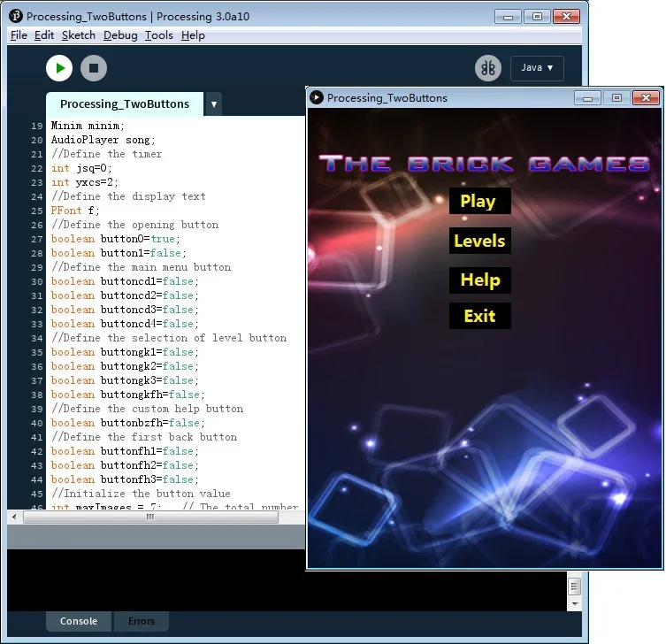This screenshot has height=644, width=666.
Task: Click code line 'boolean buttonbzfh=false;'
Action: tap(128, 423)
